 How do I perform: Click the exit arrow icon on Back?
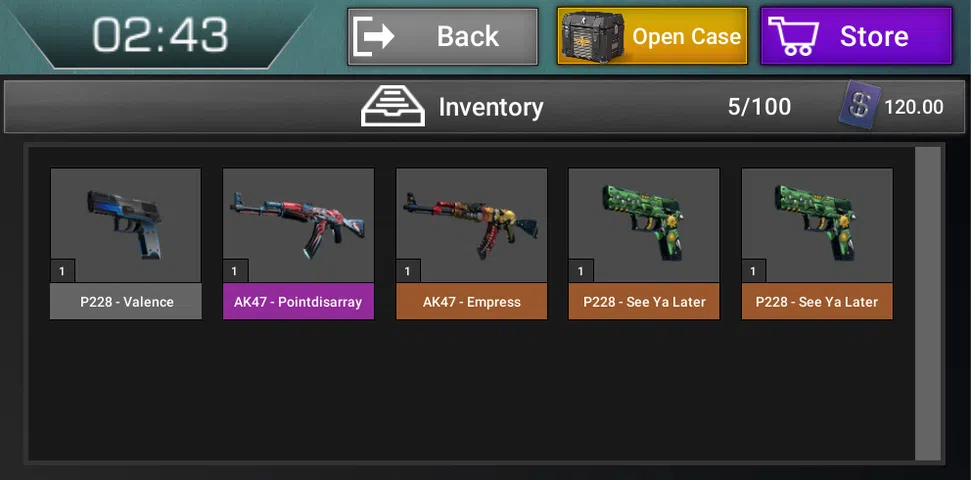point(374,37)
